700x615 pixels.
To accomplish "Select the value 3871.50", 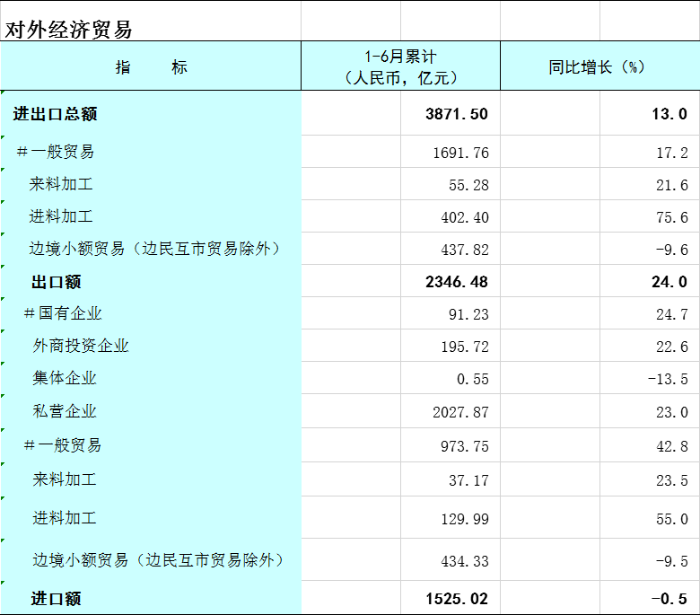I will [x=456, y=114].
